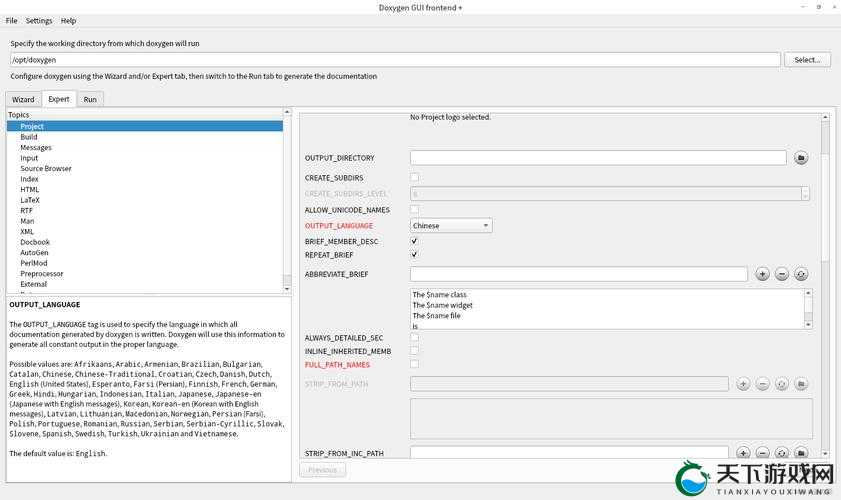Screen dimensions: 841x500
Task: Refresh the STRIP_FROM_INC_PATH entry
Action: tap(781, 453)
